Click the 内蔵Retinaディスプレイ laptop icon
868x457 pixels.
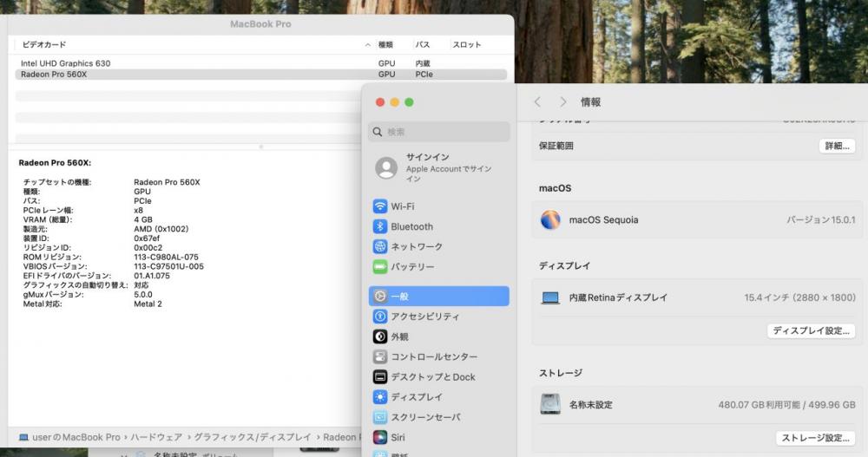click(x=550, y=297)
